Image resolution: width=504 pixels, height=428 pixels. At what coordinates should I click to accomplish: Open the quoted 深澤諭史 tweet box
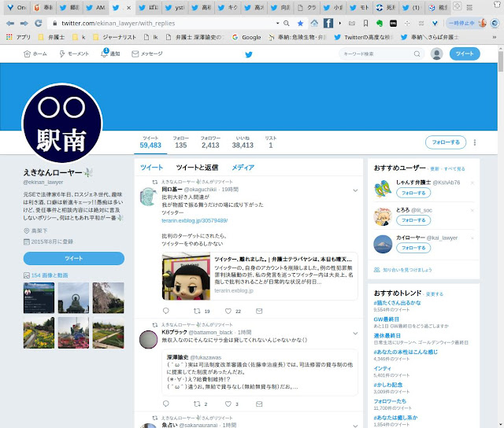[260, 372]
